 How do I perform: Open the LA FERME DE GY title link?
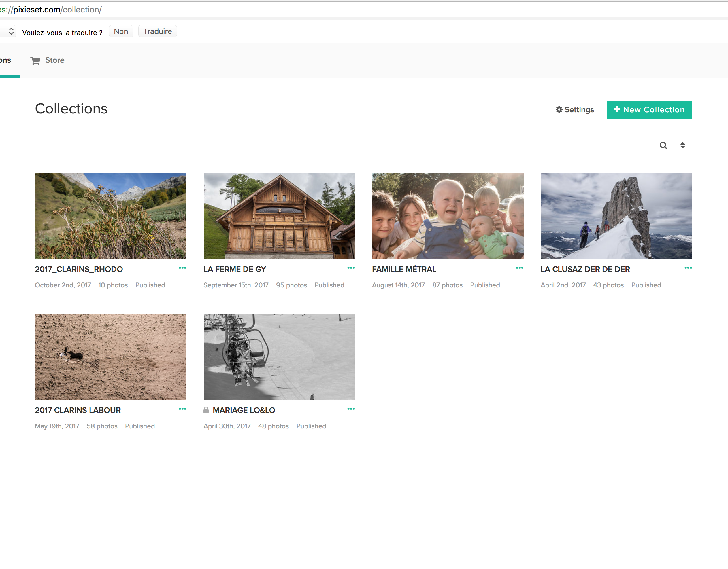tap(235, 269)
